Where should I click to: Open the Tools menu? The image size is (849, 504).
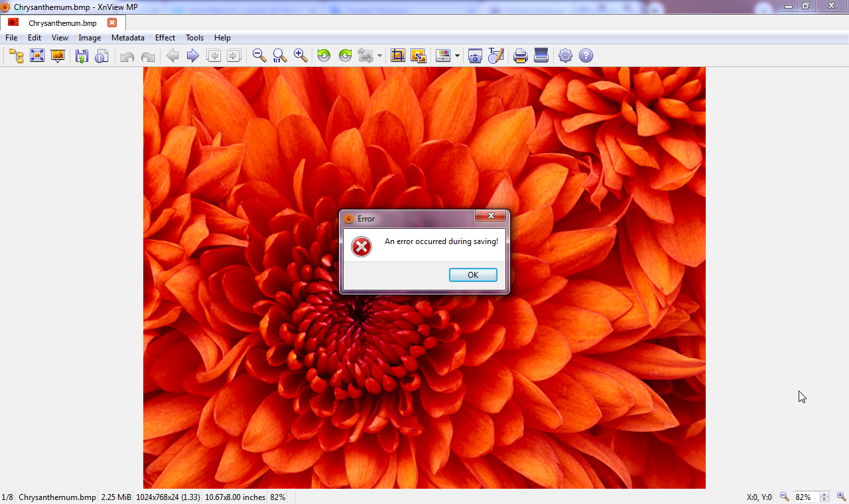[x=194, y=38]
